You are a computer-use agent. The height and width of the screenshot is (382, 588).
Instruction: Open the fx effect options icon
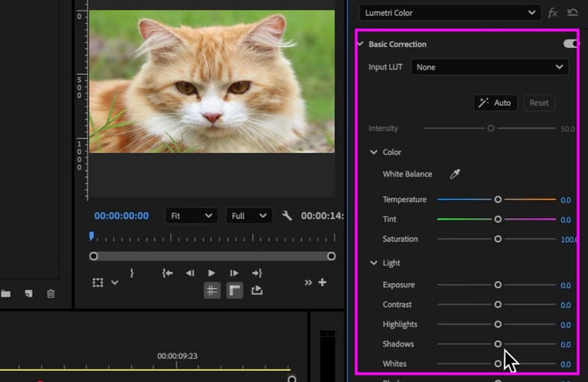553,13
